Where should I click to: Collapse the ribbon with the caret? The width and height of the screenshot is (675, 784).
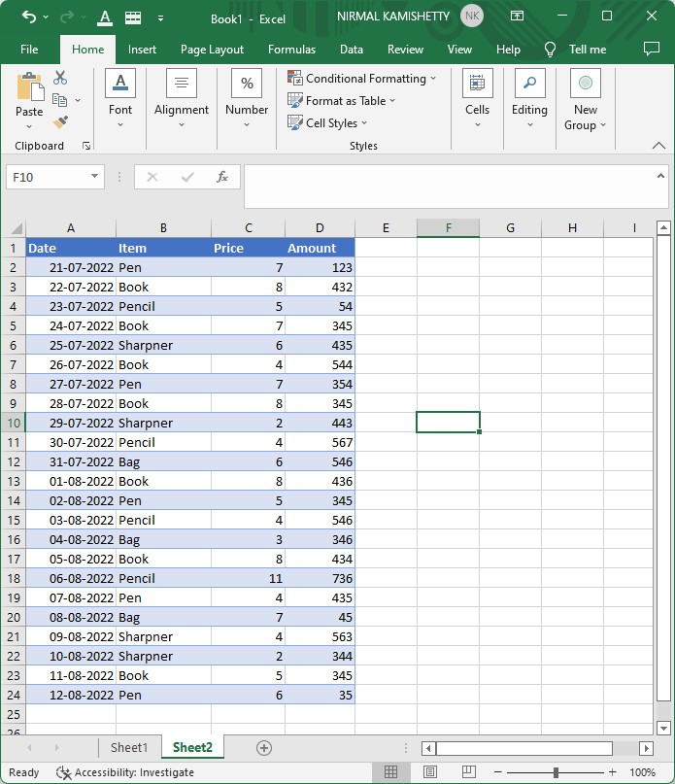click(659, 146)
